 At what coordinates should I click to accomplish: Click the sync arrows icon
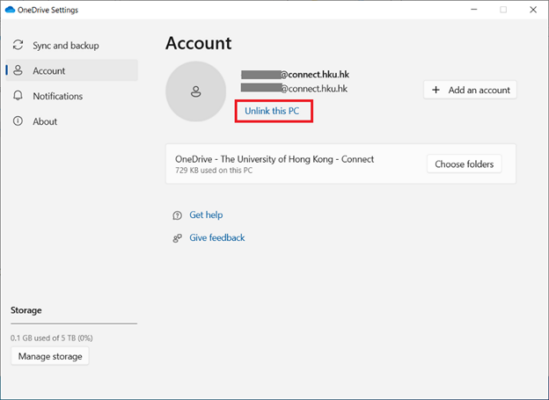tap(18, 45)
